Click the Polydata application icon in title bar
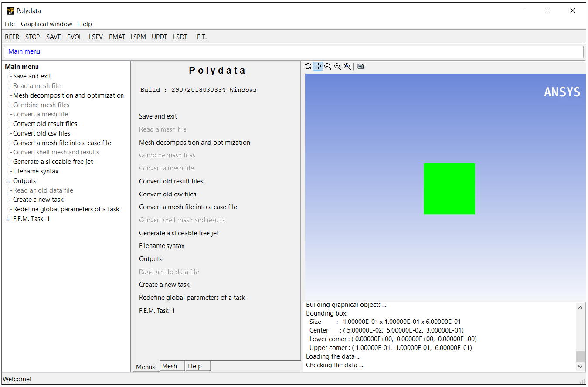588x387 pixels. pos(10,10)
